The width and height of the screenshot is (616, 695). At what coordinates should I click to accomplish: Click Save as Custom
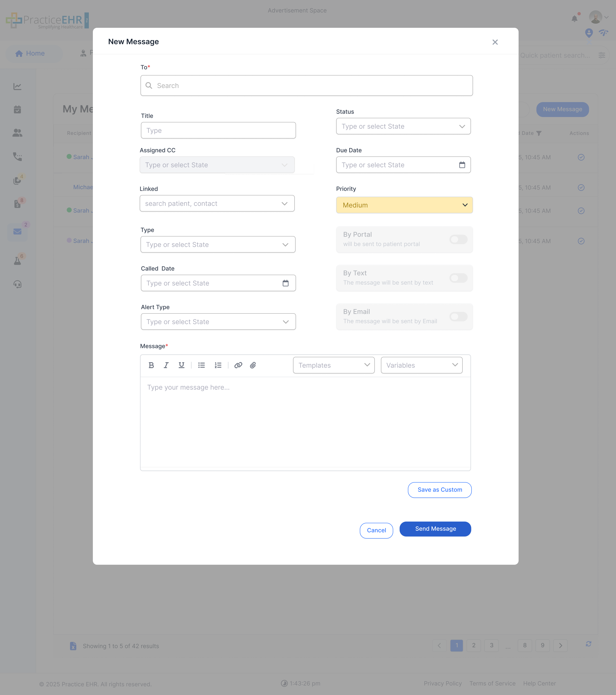[439, 490]
